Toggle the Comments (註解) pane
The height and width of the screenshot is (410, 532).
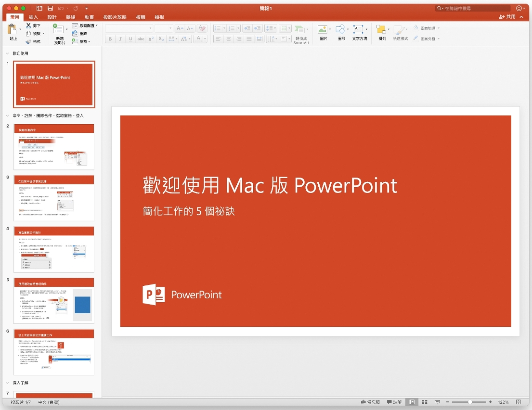394,402
